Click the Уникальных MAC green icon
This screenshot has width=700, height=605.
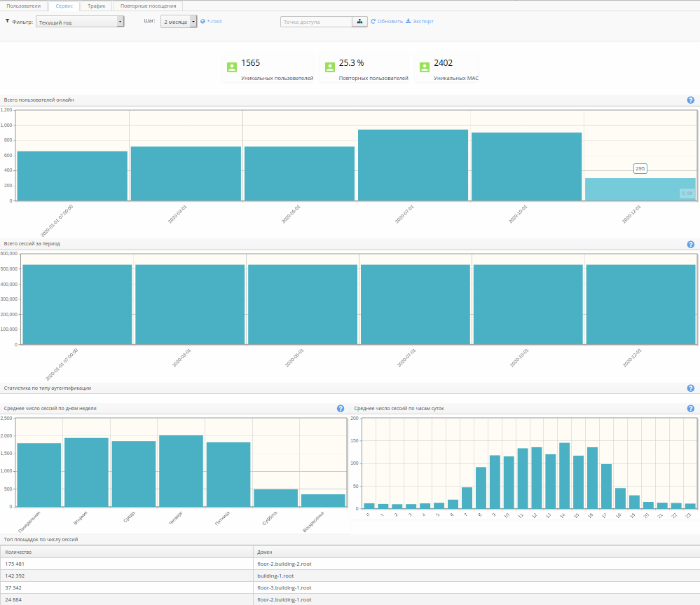coord(424,67)
